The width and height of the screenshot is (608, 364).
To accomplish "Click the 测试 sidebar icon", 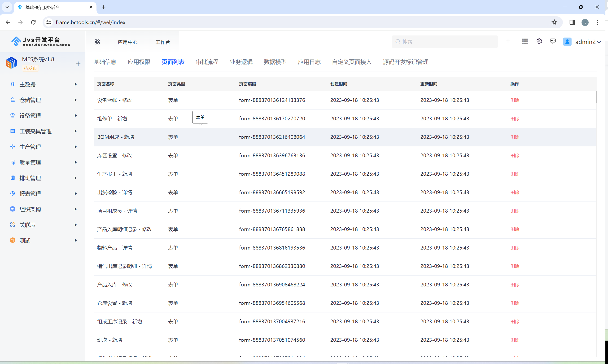I will pyautogui.click(x=13, y=240).
